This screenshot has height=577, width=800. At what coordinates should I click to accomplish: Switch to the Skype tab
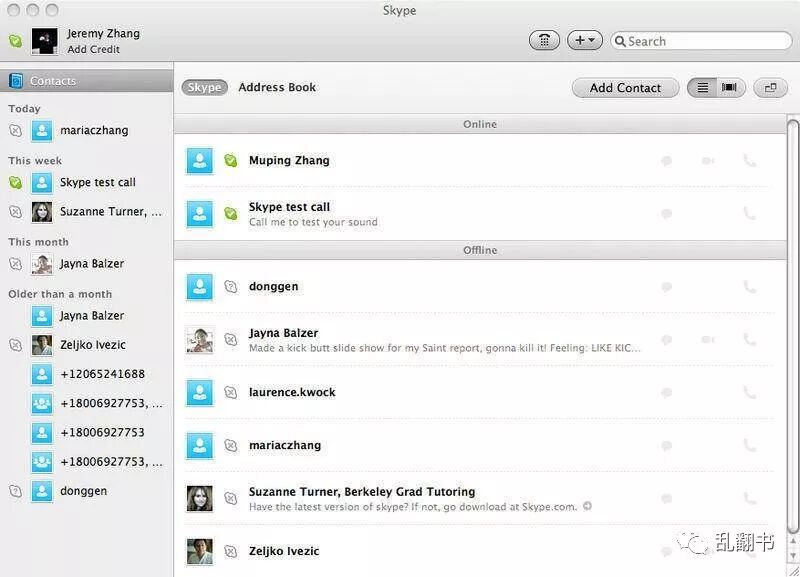pos(204,87)
